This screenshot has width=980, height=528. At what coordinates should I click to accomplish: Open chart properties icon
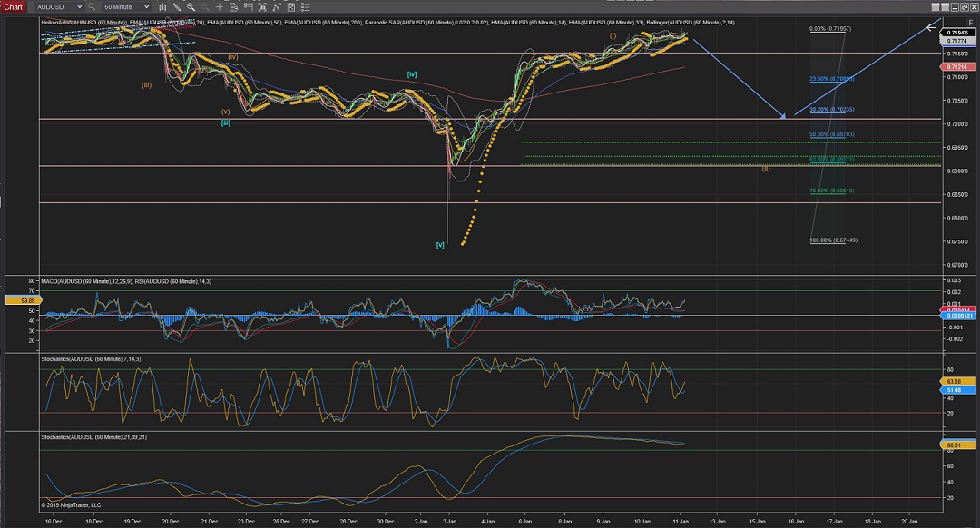click(290, 7)
